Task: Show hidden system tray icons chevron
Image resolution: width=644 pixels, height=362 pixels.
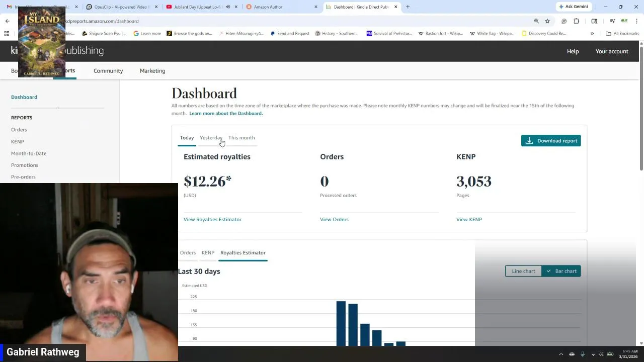Action: point(561,354)
